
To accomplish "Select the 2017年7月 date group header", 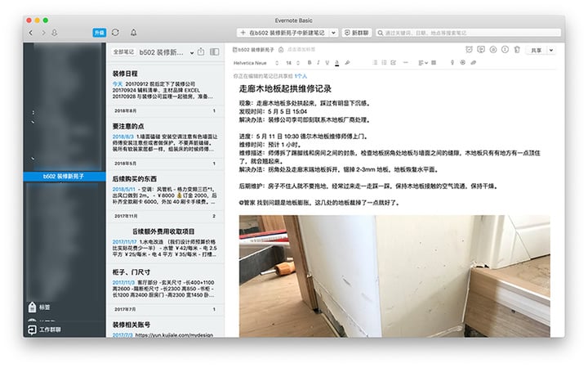I will point(165,309).
